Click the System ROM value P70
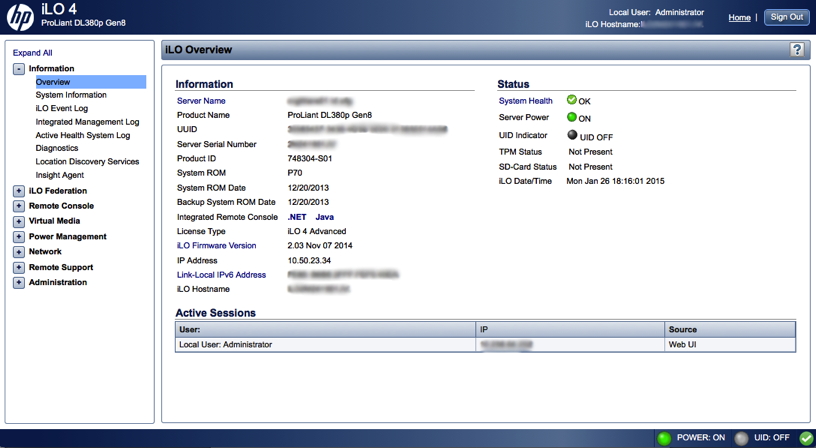This screenshot has width=816, height=448. click(295, 173)
